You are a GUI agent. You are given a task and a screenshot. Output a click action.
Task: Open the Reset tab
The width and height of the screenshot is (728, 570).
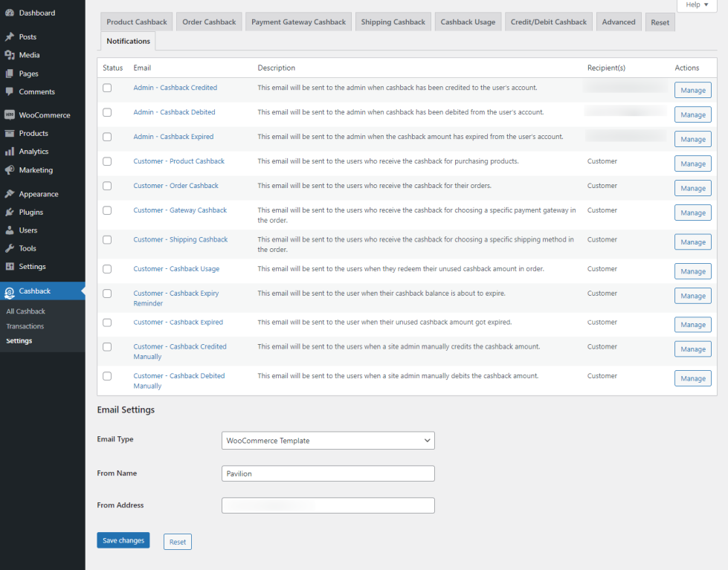click(660, 22)
